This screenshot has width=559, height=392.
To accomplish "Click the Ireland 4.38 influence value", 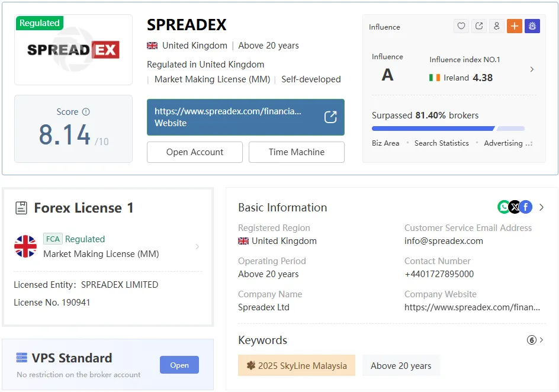I will pos(483,78).
